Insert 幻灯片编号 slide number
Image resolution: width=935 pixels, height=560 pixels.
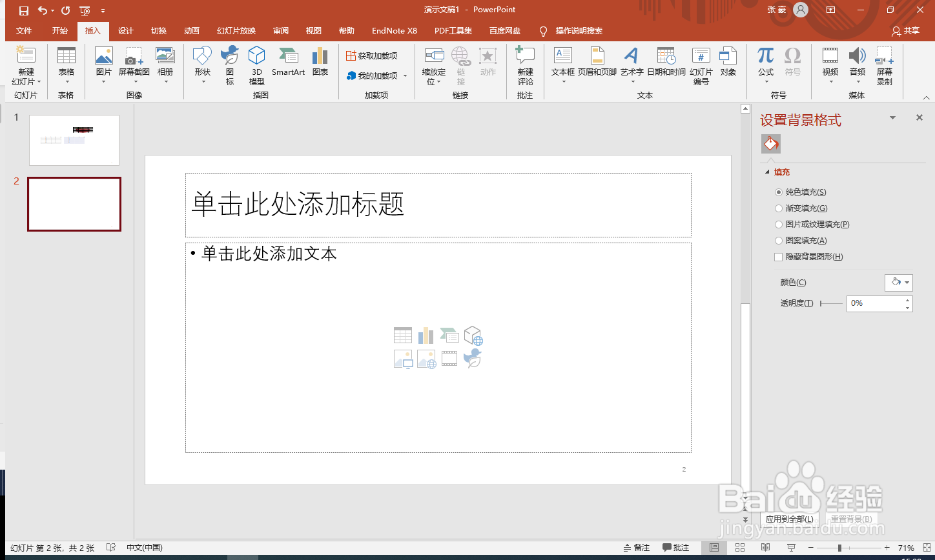[x=701, y=65]
